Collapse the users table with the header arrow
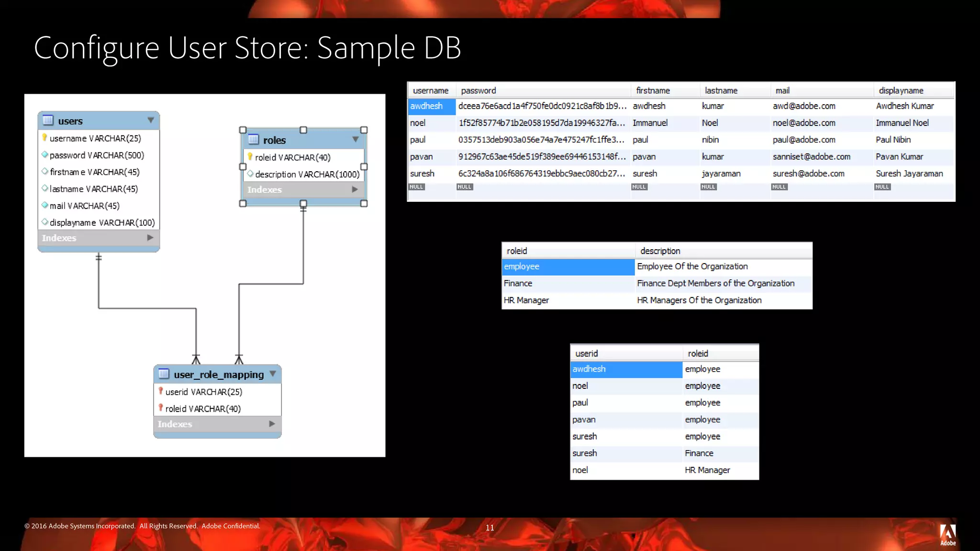The width and height of the screenshot is (980, 551). 151,120
